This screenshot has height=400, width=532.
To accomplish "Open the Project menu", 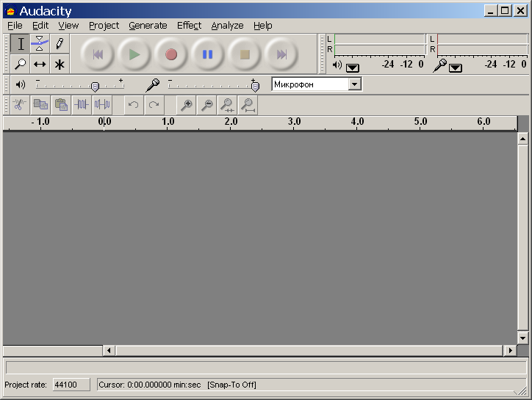I will [104, 26].
